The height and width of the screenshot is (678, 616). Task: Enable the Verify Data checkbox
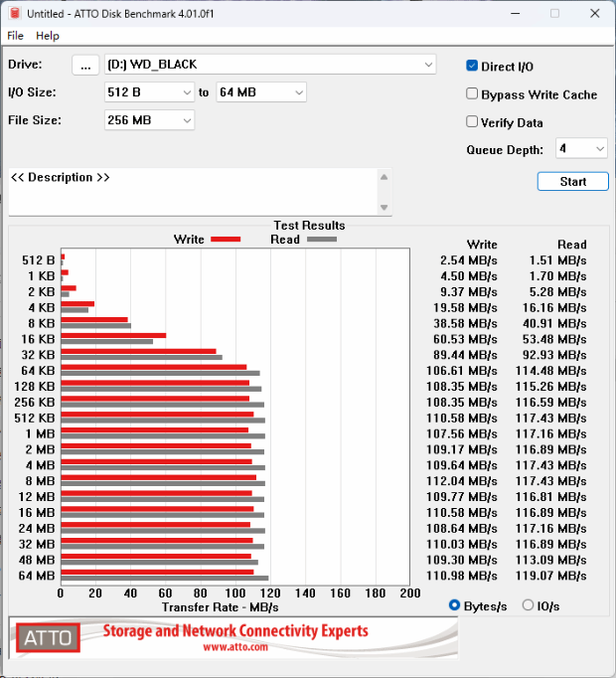(472, 122)
